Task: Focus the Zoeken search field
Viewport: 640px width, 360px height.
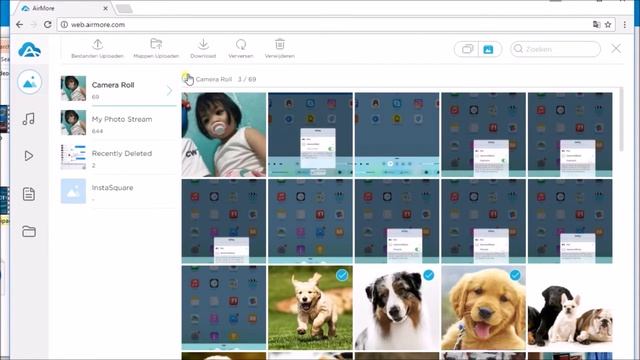Action: 556,49
